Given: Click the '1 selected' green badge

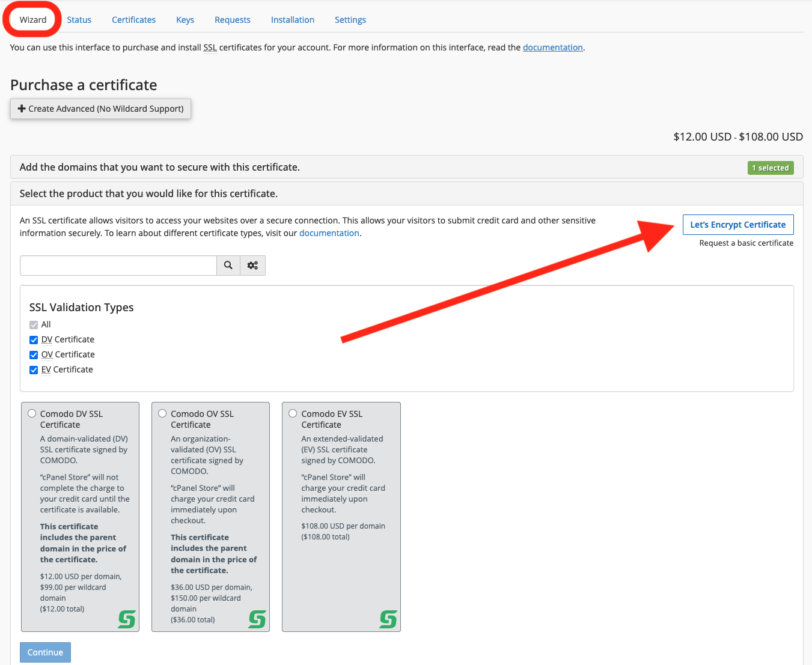Looking at the screenshot, I should [x=771, y=168].
